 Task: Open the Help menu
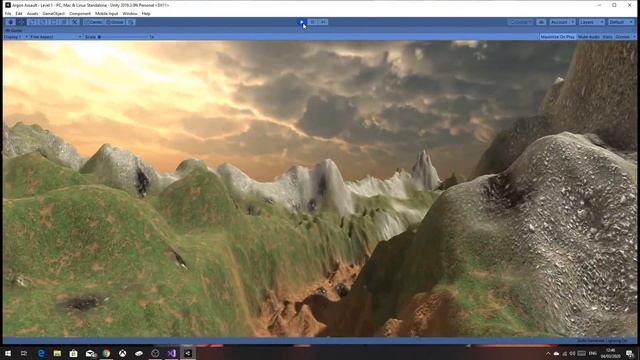146,13
